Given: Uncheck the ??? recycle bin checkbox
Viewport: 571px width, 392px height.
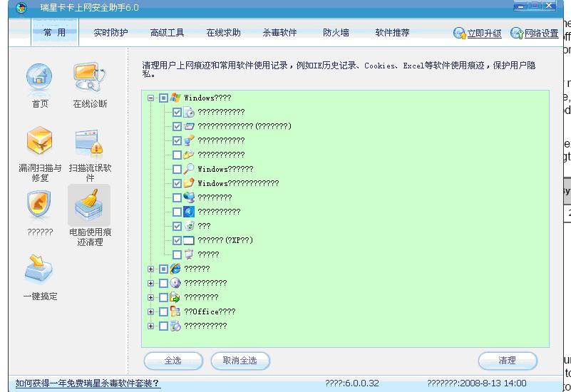Looking at the screenshot, I should [177, 227].
